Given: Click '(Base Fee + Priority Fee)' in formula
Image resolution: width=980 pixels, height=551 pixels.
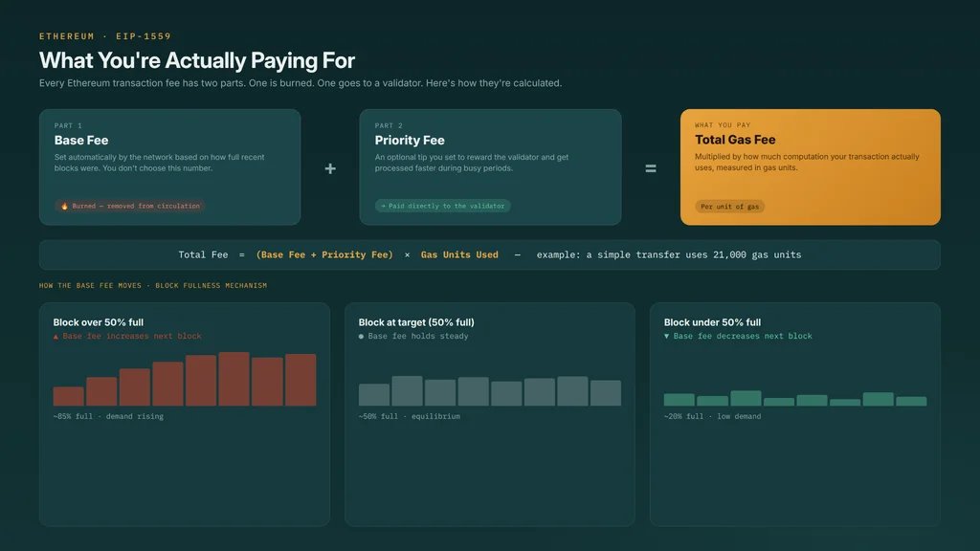Looking at the screenshot, I should click(x=324, y=254).
